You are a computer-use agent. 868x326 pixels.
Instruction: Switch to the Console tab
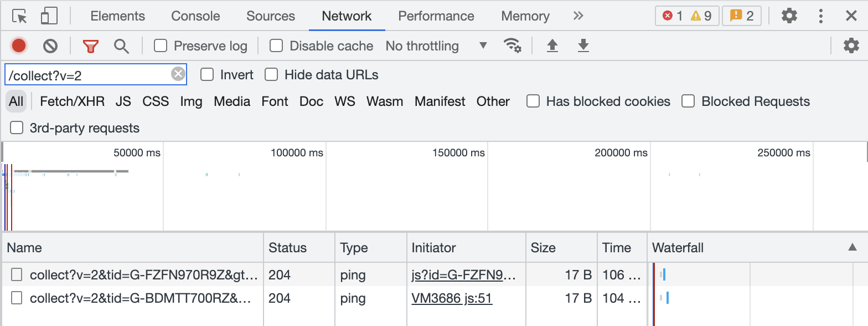point(195,16)
